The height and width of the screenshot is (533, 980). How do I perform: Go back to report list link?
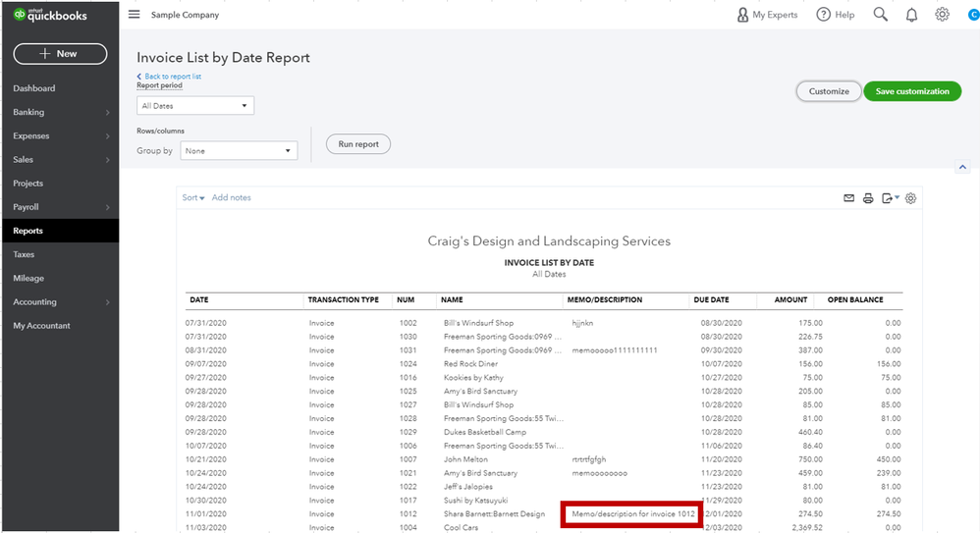169,77
